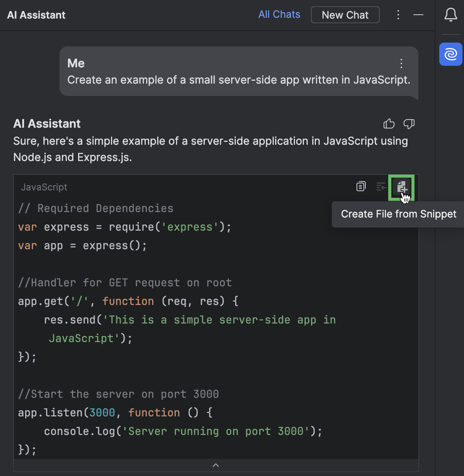Start a New Chat

pos(345,15)
